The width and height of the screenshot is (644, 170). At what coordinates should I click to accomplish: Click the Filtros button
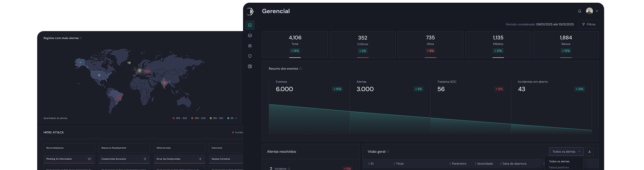tap(589, 25)
